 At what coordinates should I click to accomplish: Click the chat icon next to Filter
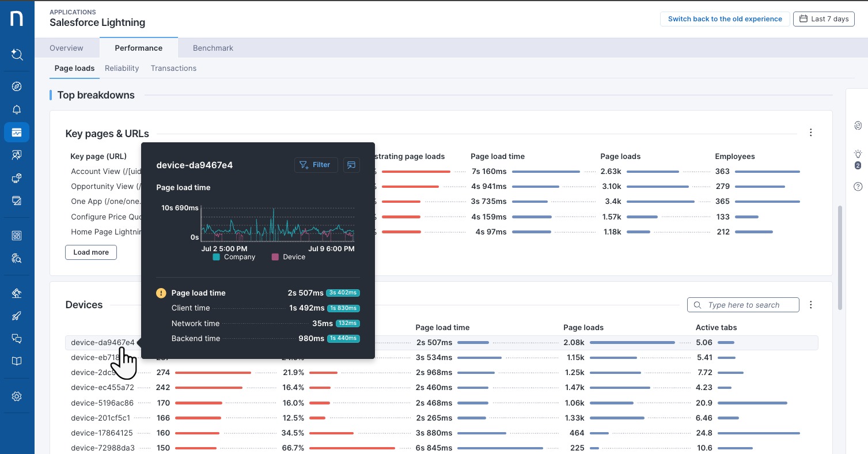tap(351, 165)
